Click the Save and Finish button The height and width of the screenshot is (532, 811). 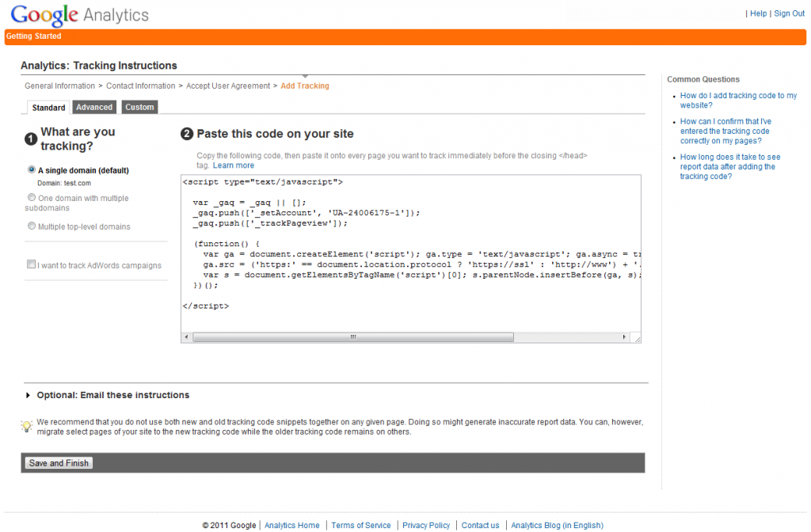tap(59, 463)
